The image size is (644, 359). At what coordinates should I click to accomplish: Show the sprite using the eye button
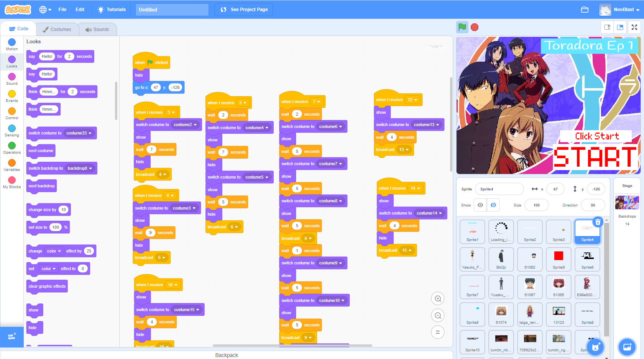coord(480,205)
